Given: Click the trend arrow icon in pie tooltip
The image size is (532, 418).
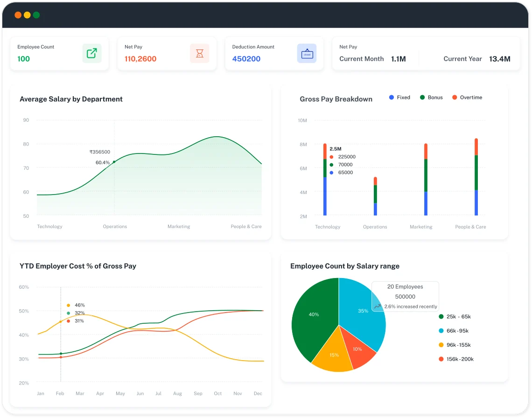Looking at the screenshot, I should 377,307.
